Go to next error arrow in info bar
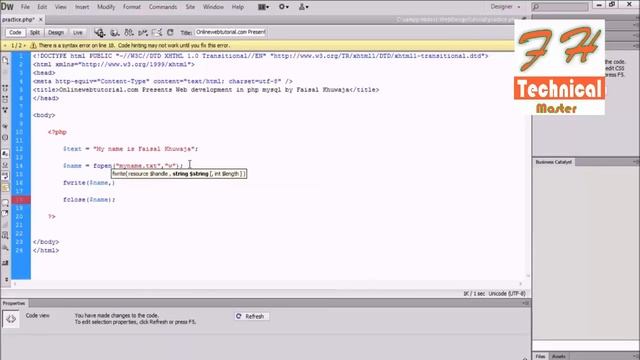Viewport: 640px width, 360px height. point(24,46)
